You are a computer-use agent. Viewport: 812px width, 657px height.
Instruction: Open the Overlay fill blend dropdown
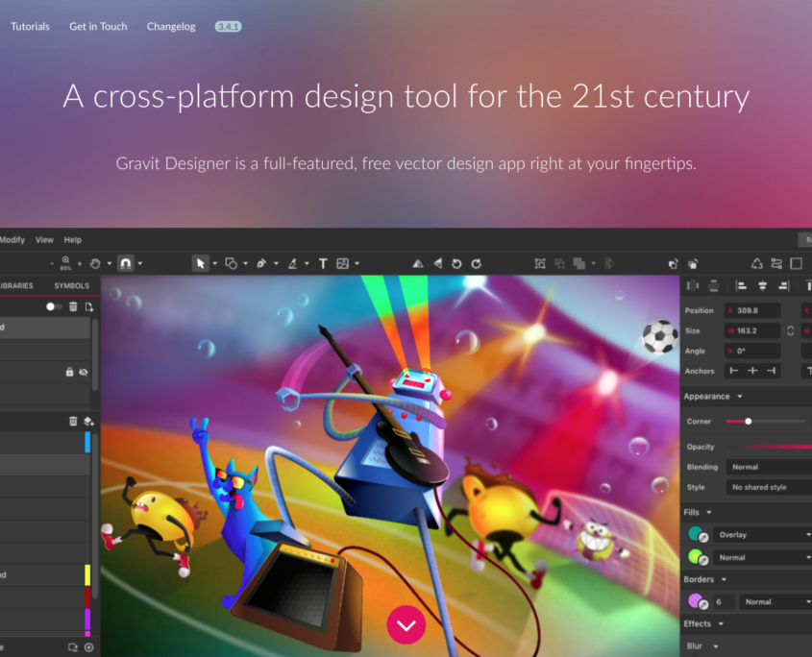coord(763,535)
